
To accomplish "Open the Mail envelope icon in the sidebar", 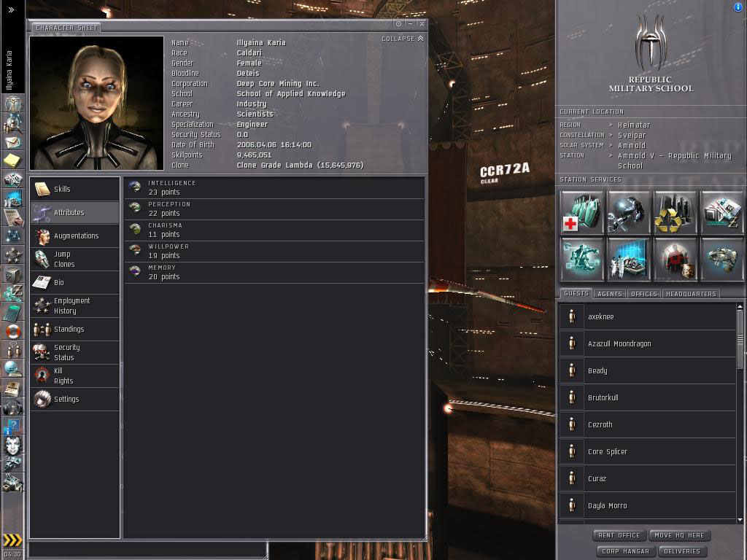I will tap(13, 142).
